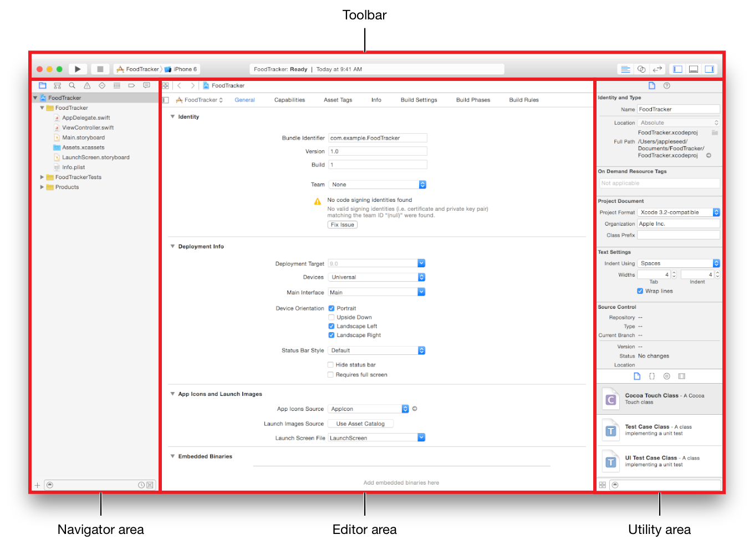Expand the FoodTrackerTests folder
The width and height of the screenshot is (754, 560).
click(x=42, y=177)
